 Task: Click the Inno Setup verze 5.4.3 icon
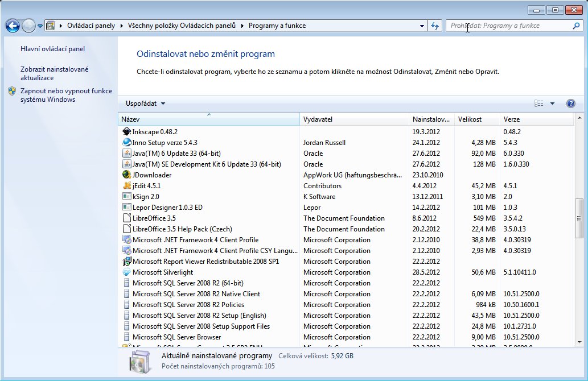point(127,143)
